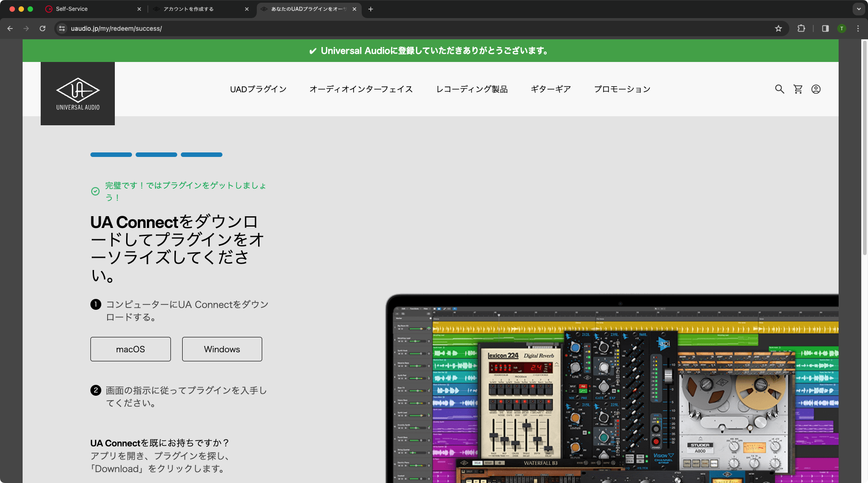
Task: Download UA Connect for macOS
Action: tap(131, 349)
